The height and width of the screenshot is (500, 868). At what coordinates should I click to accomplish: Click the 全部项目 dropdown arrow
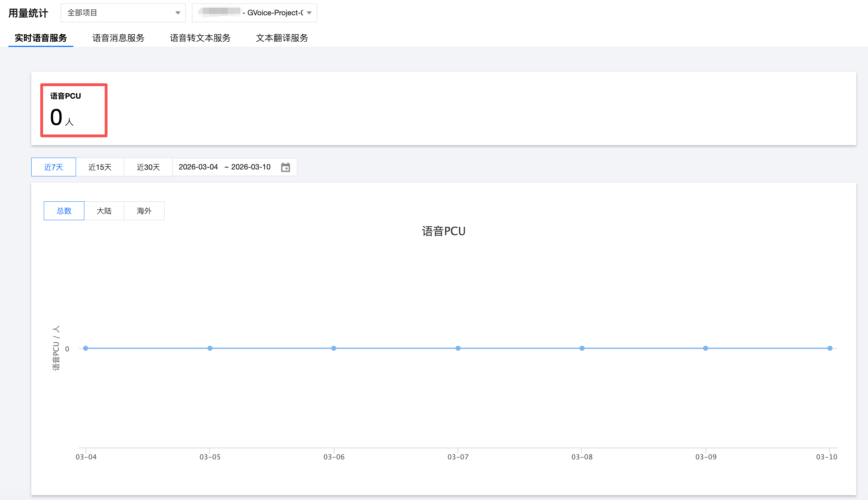pos(178,13)
